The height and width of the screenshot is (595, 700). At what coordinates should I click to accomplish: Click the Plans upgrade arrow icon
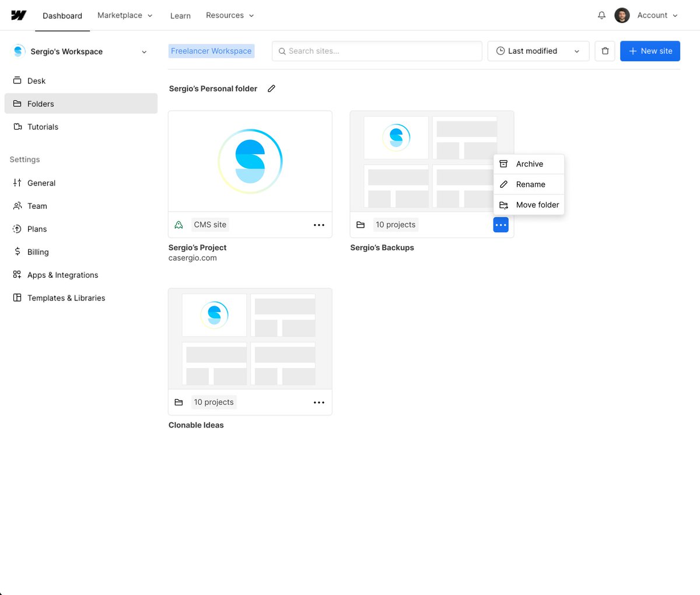(17, 229)
